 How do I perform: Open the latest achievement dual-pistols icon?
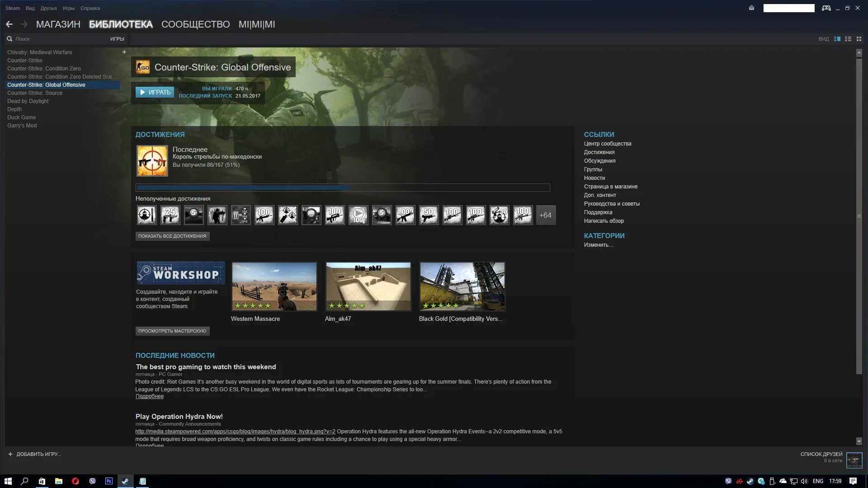(152, 161)
